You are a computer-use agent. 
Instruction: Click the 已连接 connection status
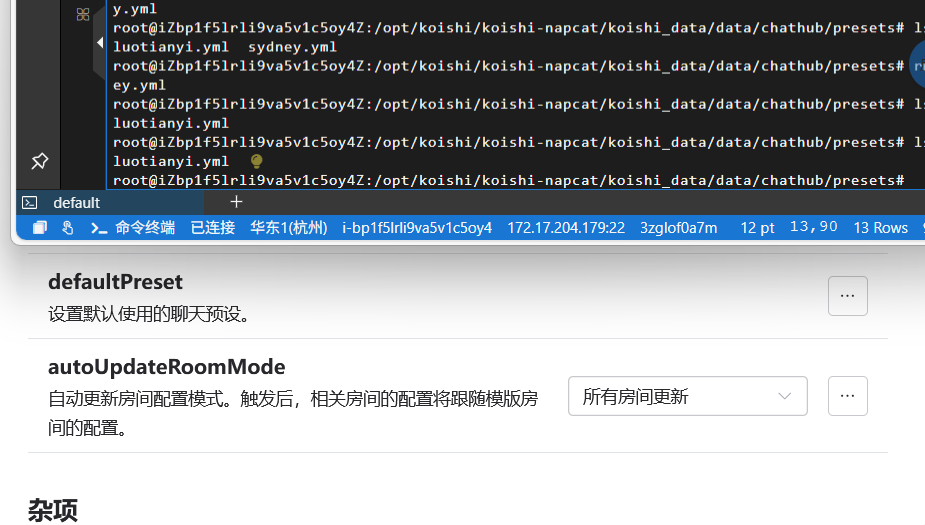click(212, 228)
